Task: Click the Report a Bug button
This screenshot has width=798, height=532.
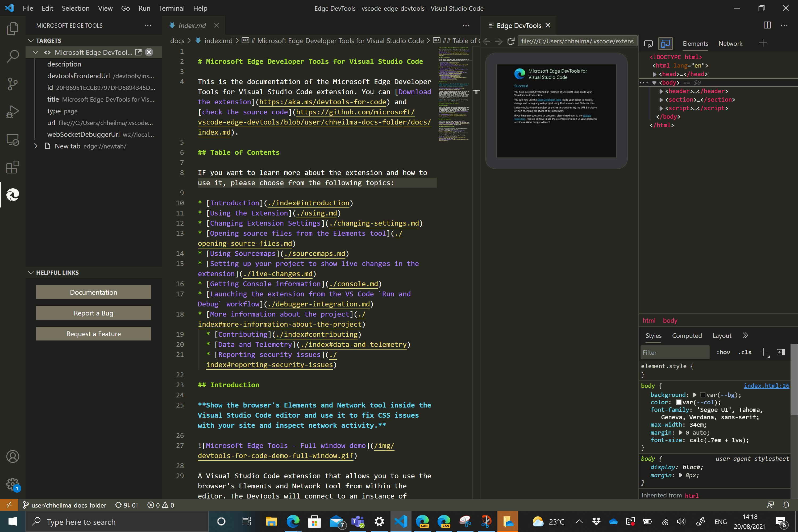Action: (x=93, y=313)
